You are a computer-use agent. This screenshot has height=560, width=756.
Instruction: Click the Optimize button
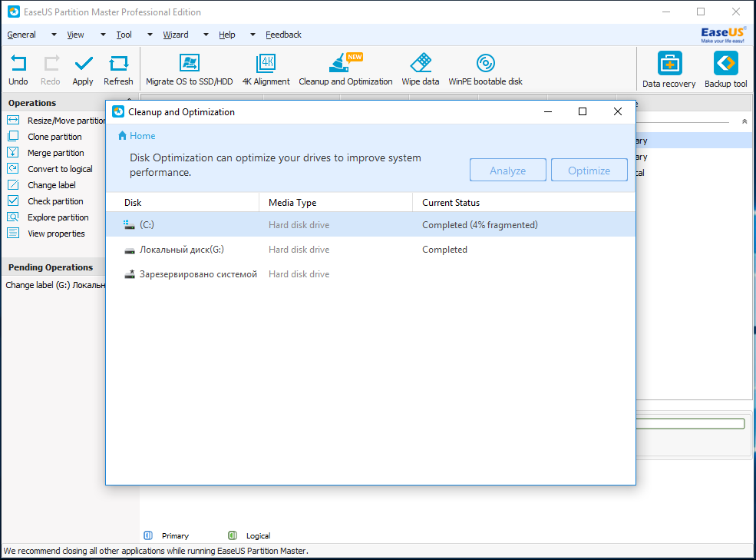tap(589, 170)
